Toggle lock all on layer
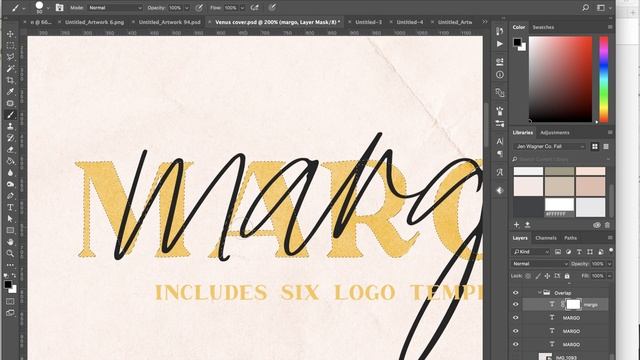This screenshot has height=360, width=640. tap(567, 276)
